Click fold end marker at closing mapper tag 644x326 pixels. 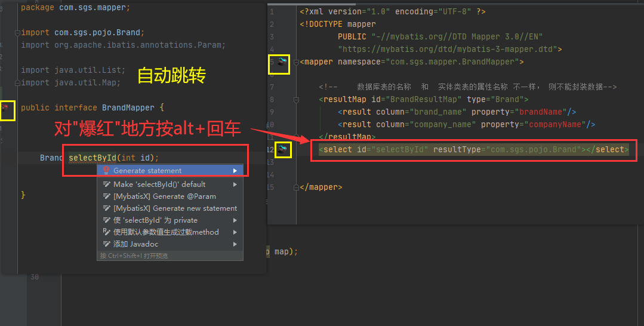[296, 187]
